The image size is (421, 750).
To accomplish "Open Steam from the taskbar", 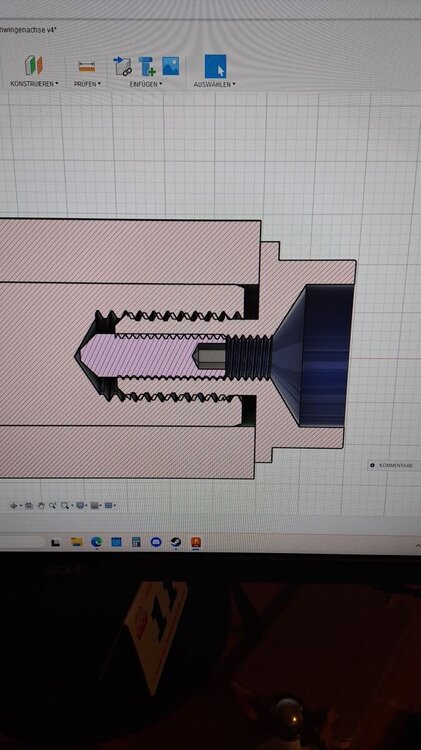I will (176, 542).
